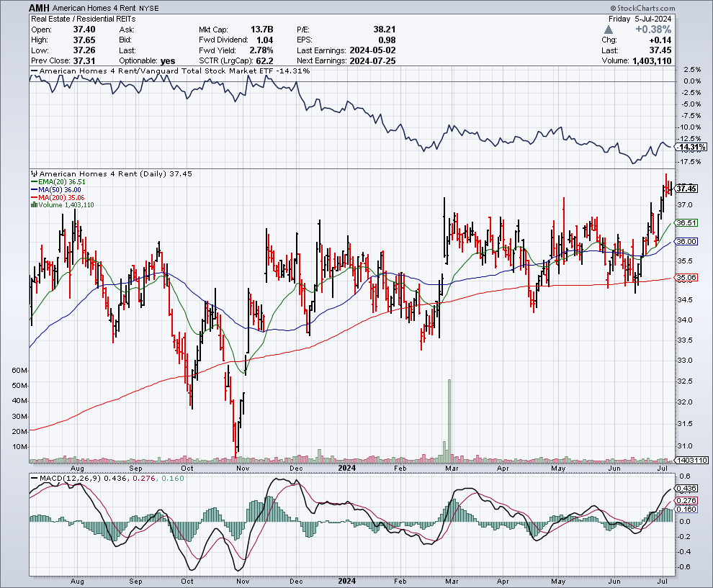Click the 36.51 EMA axis label

(686, 222)
